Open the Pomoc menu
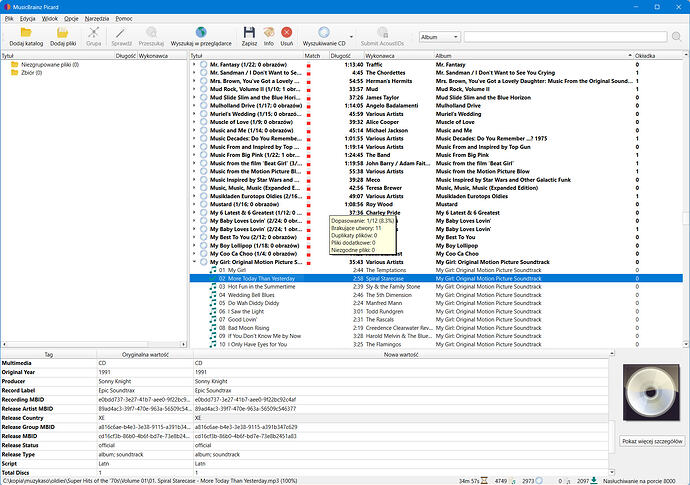Screen dimensions: 690x485 click(x=124, y=18)
